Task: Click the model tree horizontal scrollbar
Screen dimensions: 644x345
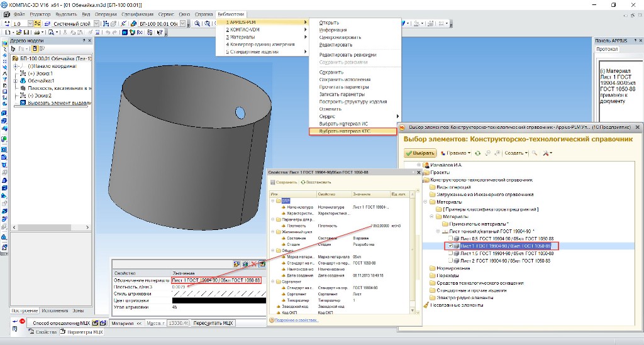Action: (x=51, y=227)
